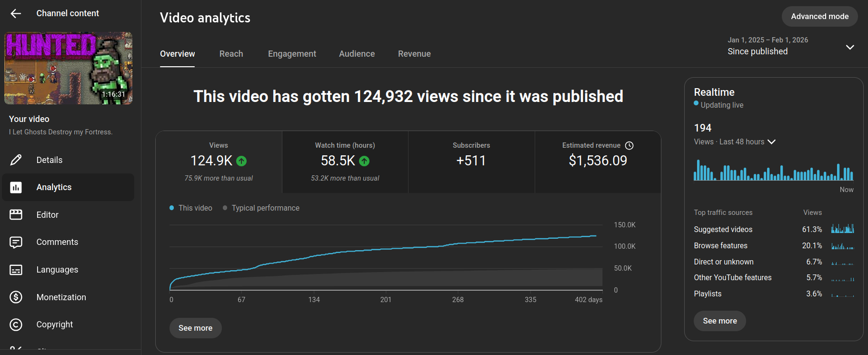This screenshot has height=355, width=868.
Task: Open the Editor clapperboard icon
Action: (x=16, y=215)
